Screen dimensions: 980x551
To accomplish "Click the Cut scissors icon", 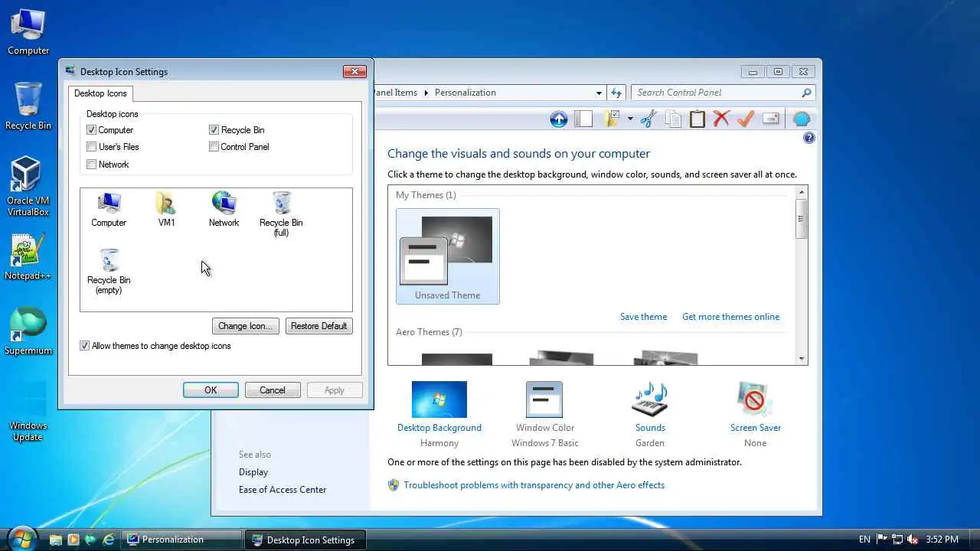I will [x=648, y=119].
